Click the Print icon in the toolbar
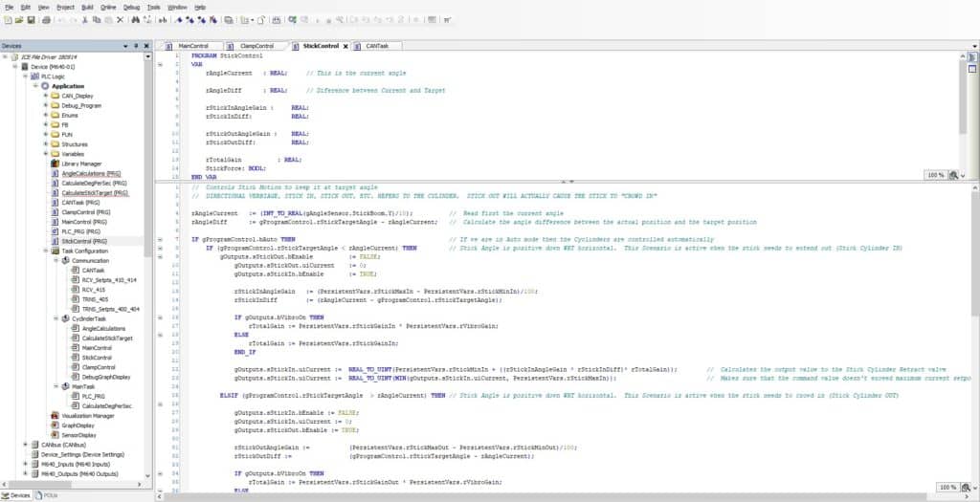The width and height of the screenshot is (980, 502). click(44, 19)
